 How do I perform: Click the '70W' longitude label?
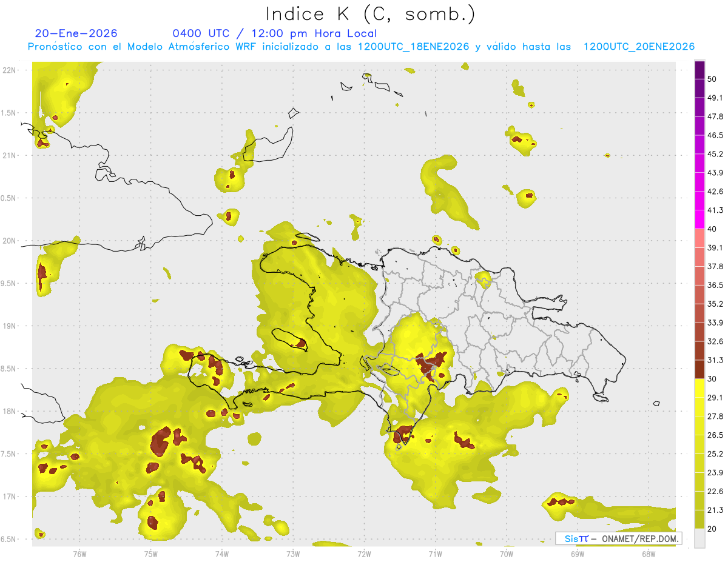pyautogui.click(x=507, y=553)
